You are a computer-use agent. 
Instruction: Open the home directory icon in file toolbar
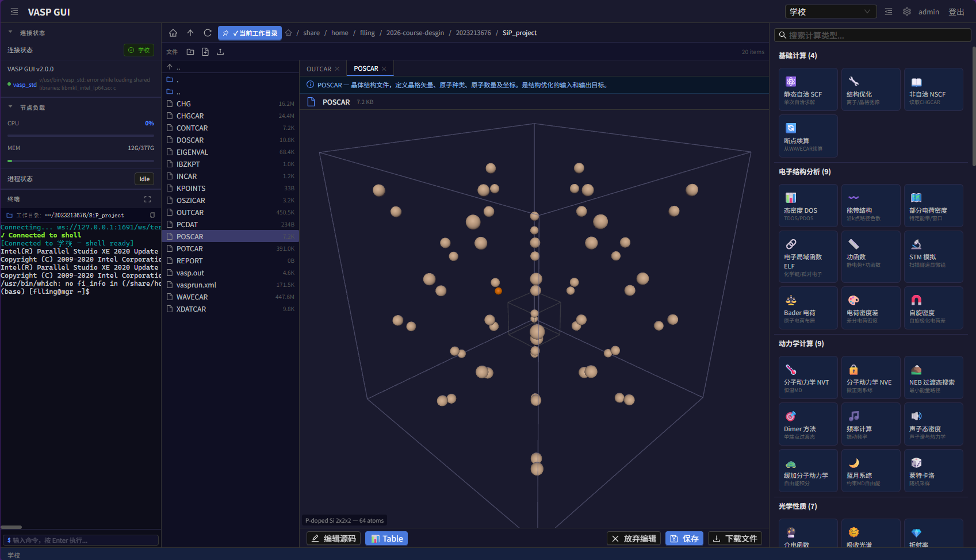(x=173, y=33)
